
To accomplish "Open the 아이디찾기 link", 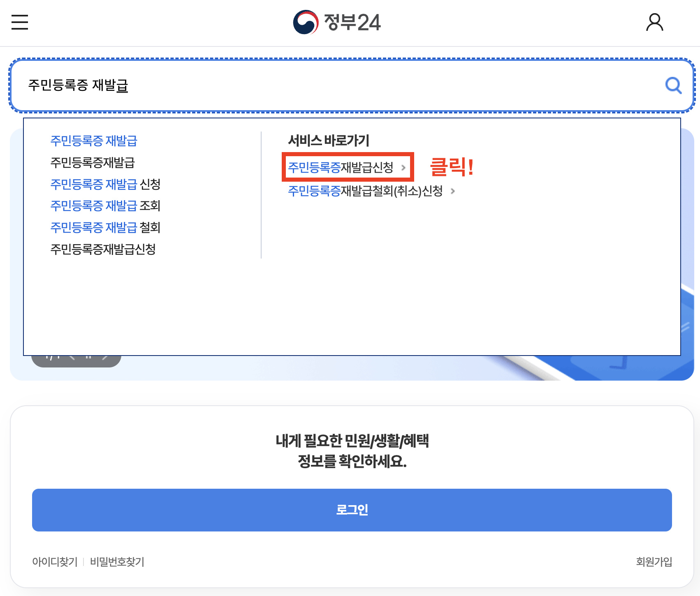I will click(54, 562).
